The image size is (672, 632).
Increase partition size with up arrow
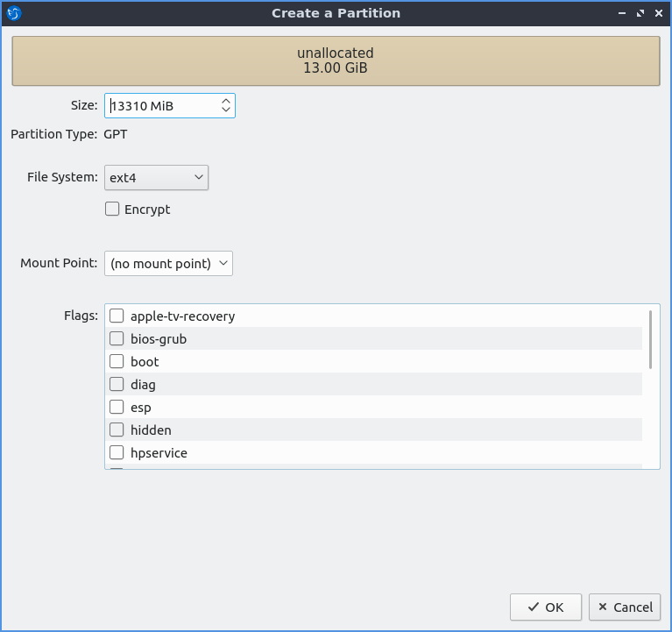pos(226,101)
